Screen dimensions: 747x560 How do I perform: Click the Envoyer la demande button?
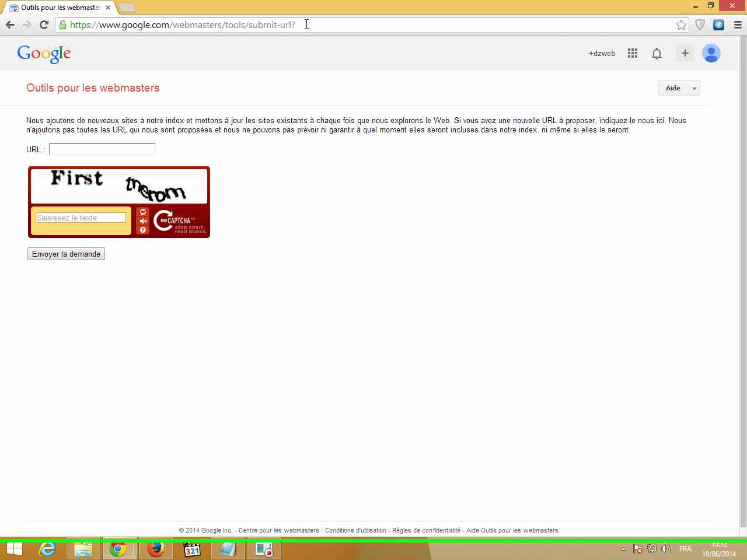coord(66,254)
